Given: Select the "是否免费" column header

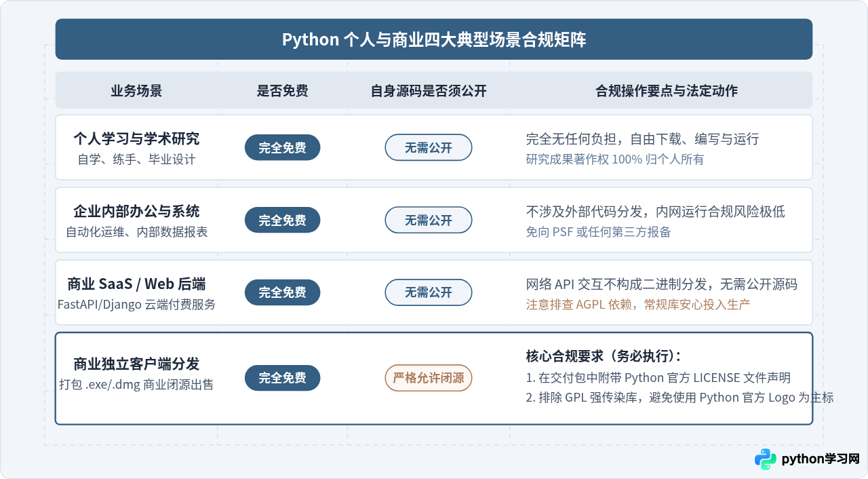Looking at the screenshot, I should click(282, 90).
